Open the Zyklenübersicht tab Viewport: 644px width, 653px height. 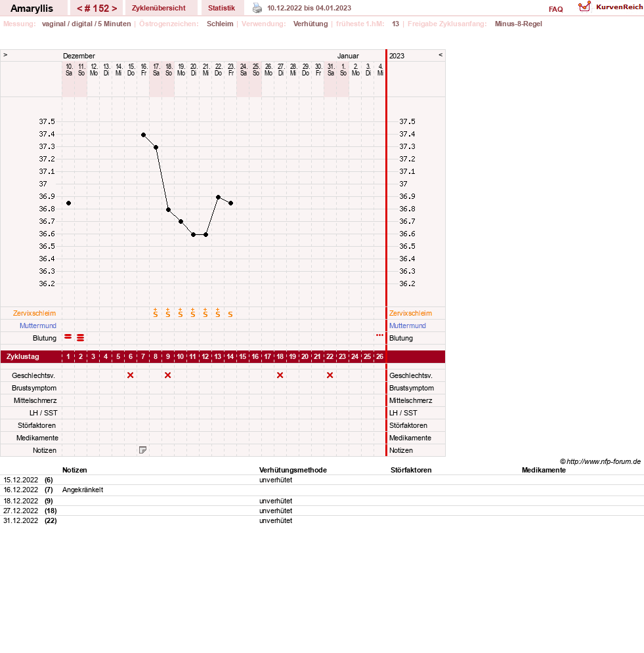[159, 8]
